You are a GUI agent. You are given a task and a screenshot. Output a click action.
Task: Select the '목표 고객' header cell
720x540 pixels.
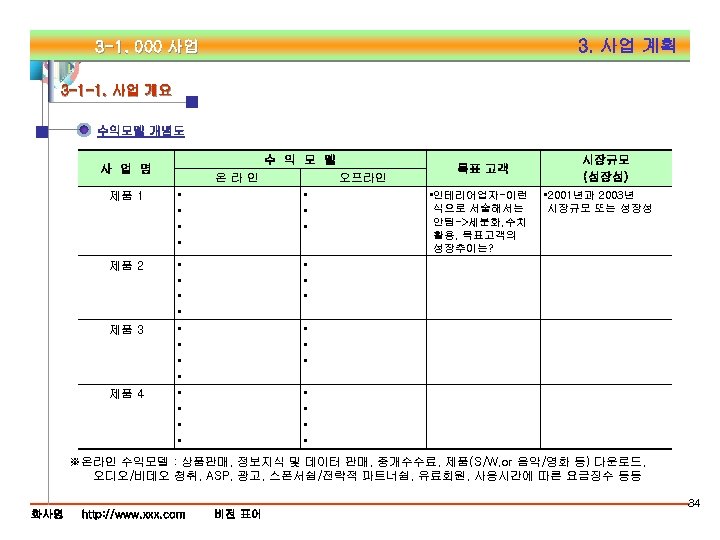483,169
